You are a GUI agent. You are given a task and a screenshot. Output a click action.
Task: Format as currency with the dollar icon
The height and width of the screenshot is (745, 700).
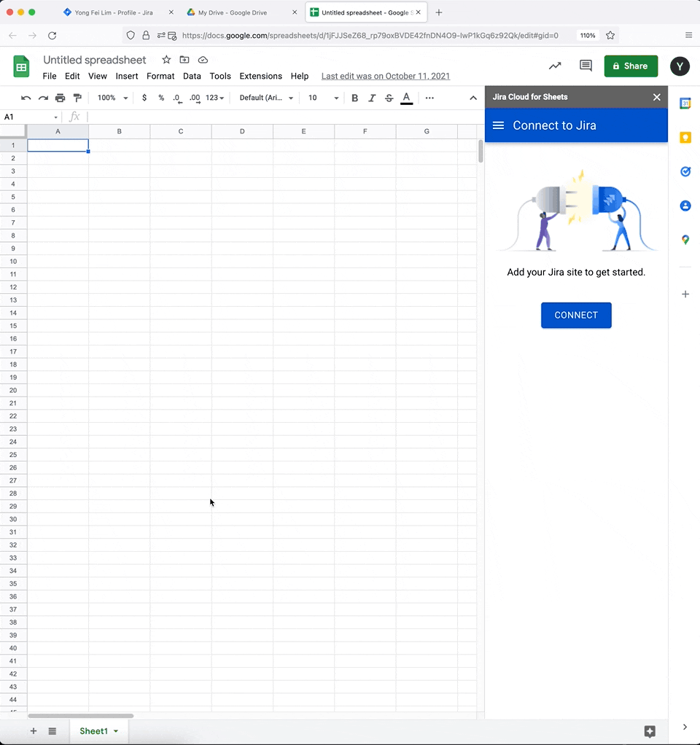(x=144, y=98)
